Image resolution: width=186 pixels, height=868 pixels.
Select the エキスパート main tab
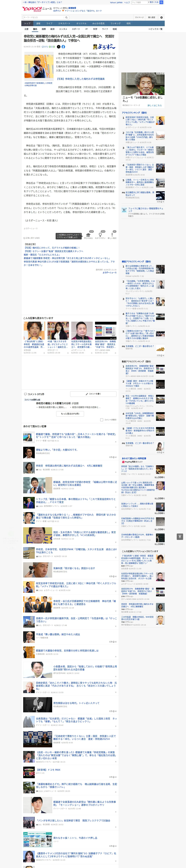point(64,24)
